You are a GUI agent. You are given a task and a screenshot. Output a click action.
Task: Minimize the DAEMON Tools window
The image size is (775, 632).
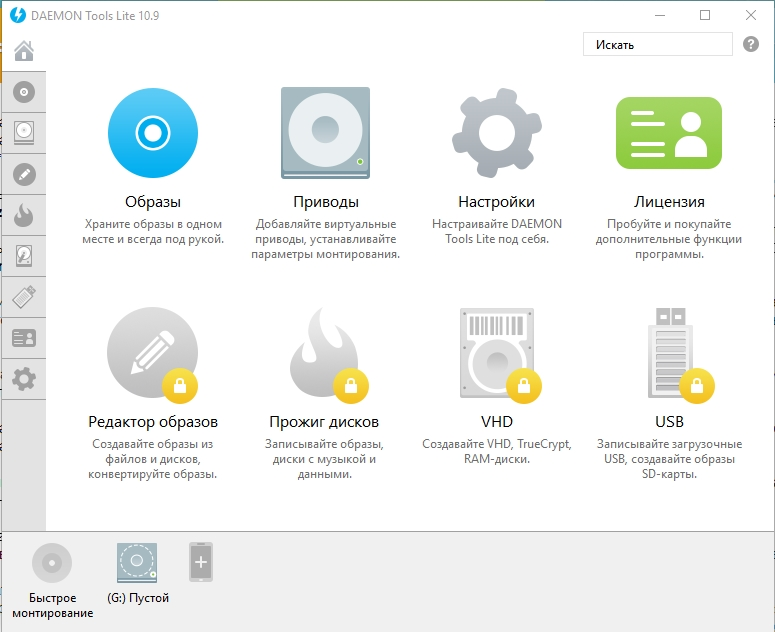(x=660, y=15)
